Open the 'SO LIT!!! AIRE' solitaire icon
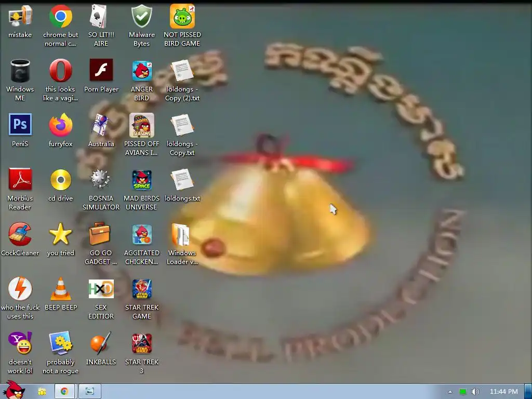 (x=99, y=16)
